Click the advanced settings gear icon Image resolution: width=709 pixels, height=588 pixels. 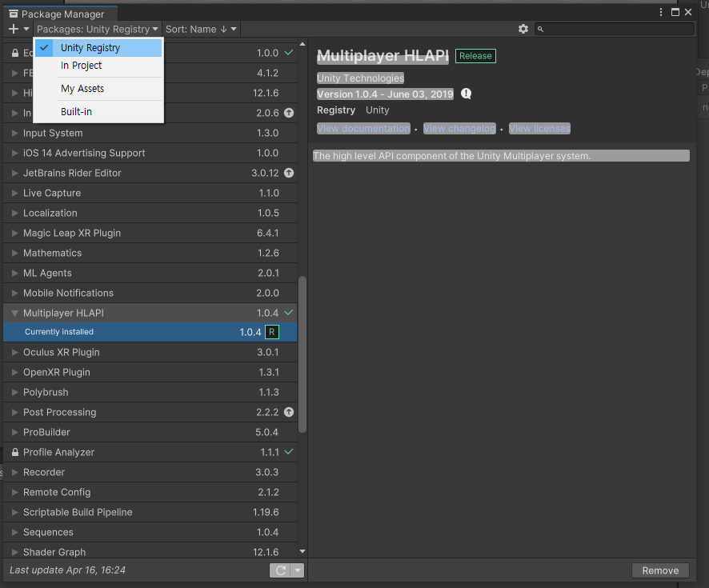(523, 28)
